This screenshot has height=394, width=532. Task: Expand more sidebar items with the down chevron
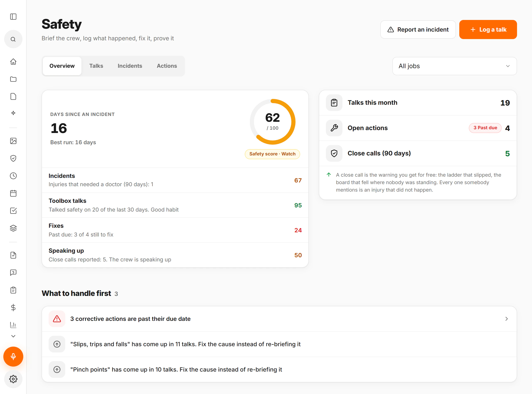click(x=13, y=336)
